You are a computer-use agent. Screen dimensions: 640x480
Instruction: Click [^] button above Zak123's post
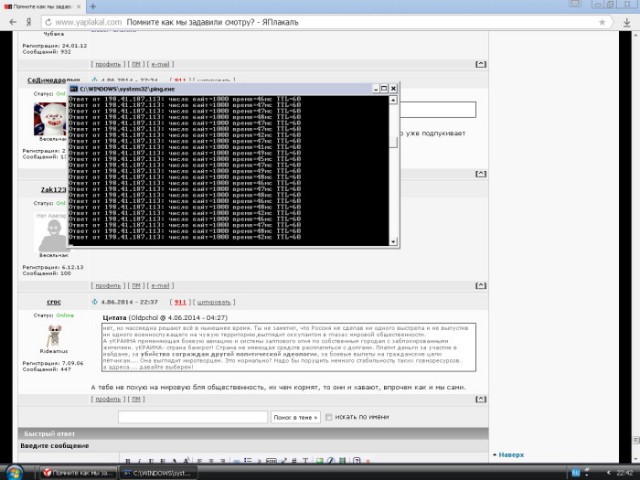[481, 174]
